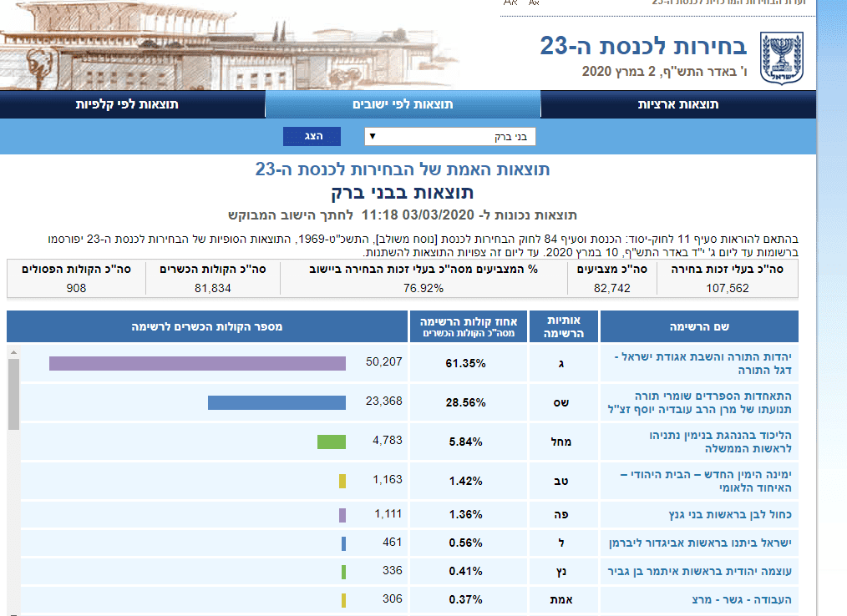Click the results table scrollbar thumb

tap(14, 394)
